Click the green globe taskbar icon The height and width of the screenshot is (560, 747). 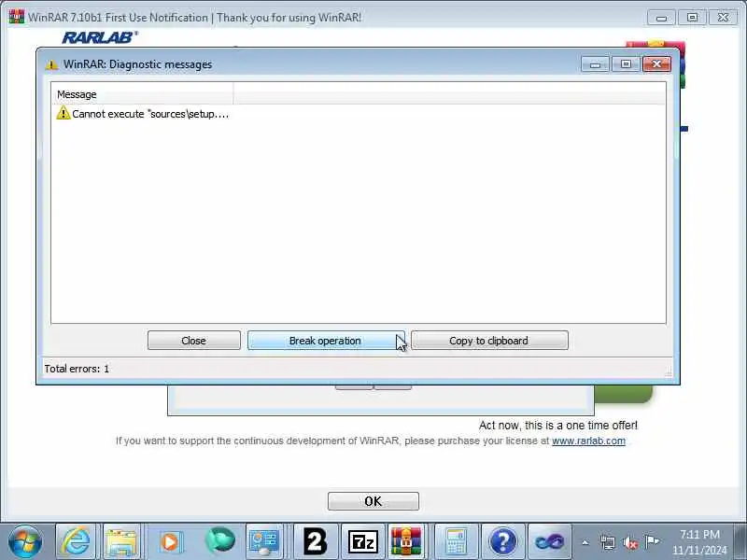pos(219,541)
